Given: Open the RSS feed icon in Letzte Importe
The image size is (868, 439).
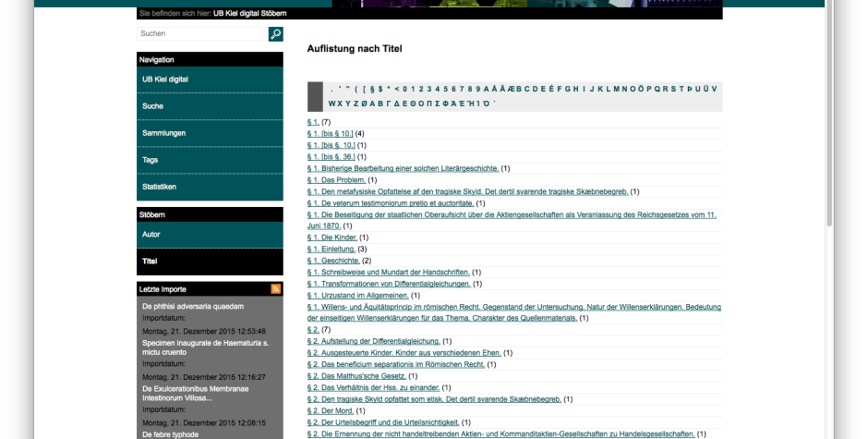Looking at the screenshot, I should [x=276, y=288].
